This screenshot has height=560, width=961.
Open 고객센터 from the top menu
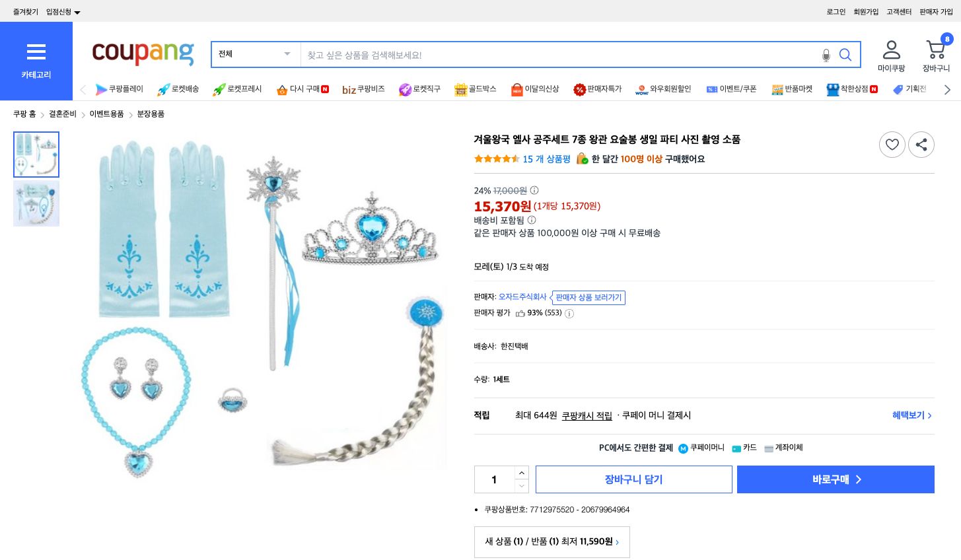point(898,11)
